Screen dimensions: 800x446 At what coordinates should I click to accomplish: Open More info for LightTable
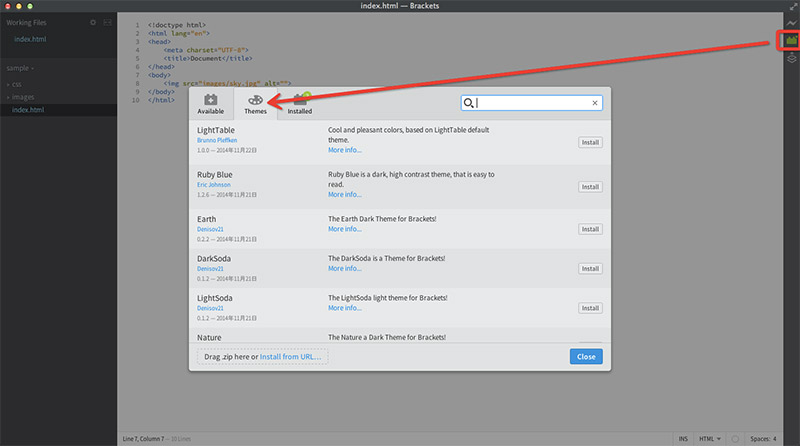coord(345,150)
